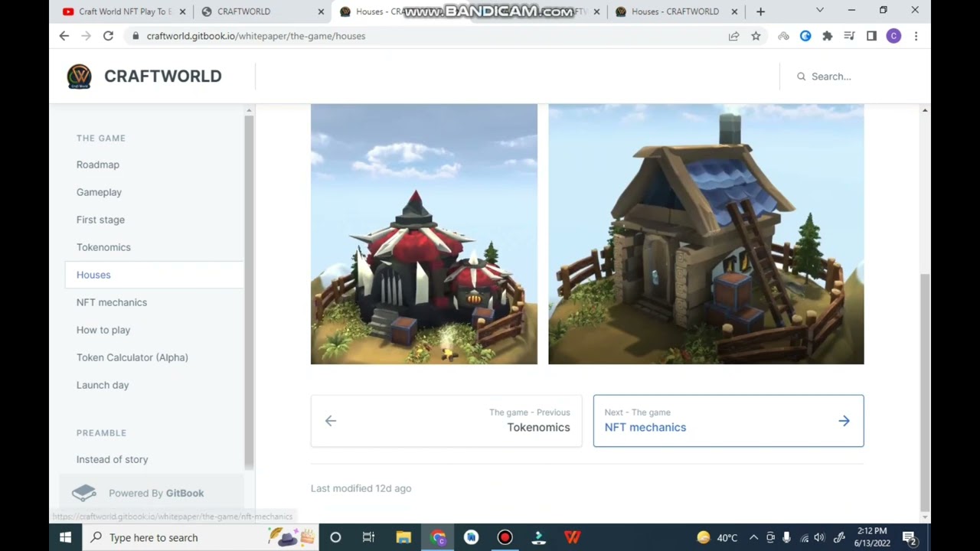Viewport: 980px width, 551px height.
Task: Open the blue-roof wooden house image
Action: 706,233
